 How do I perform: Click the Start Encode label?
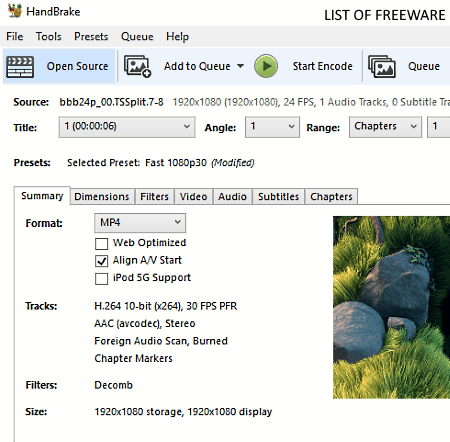point(322,66)
